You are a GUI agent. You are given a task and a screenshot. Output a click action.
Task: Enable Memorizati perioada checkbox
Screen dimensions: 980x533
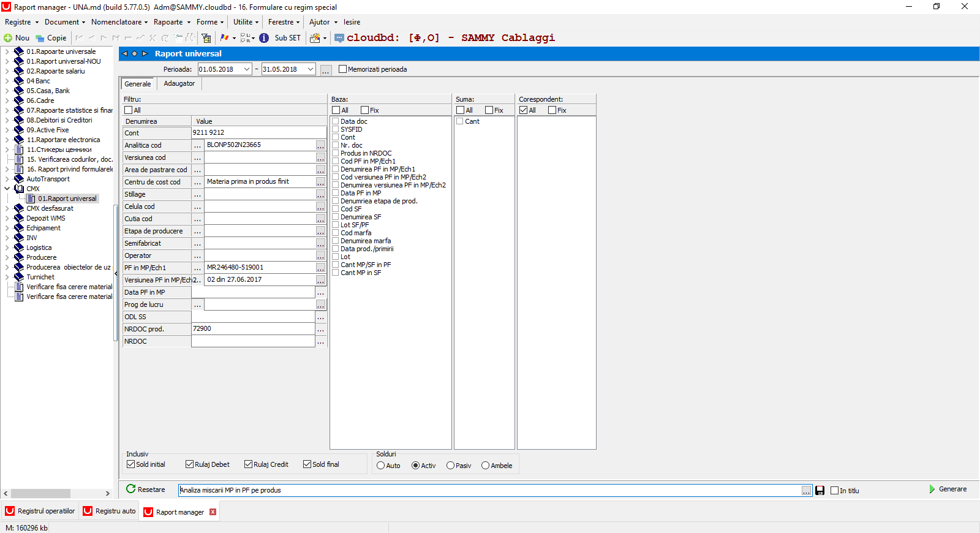[342, 69]
